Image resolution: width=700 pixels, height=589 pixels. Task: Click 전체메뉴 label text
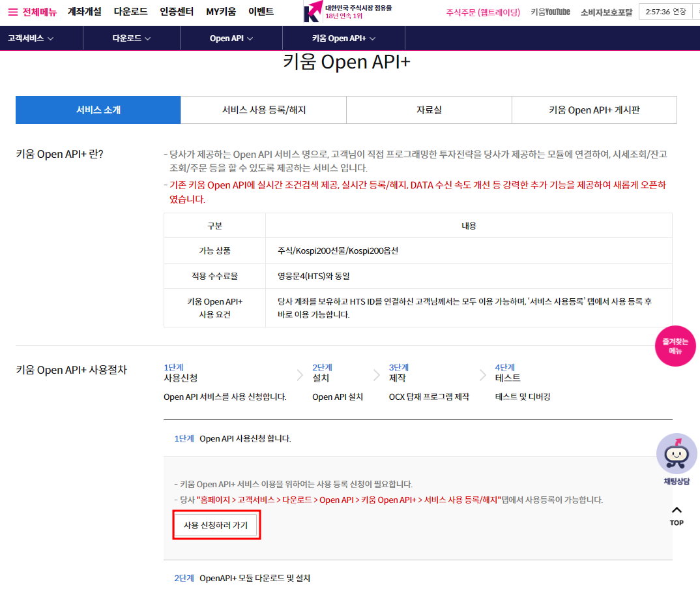click(x=39, y=12)
